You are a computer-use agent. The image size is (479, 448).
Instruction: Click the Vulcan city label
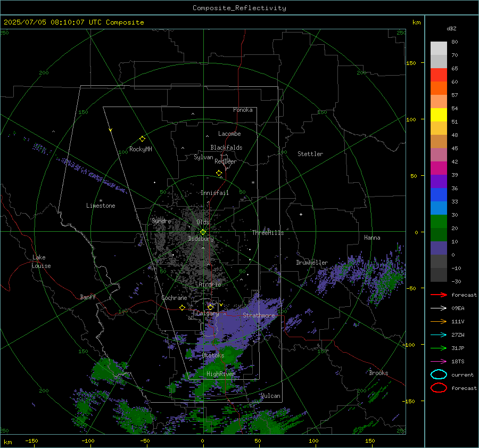pyautogui.click(x=271, y=396)
